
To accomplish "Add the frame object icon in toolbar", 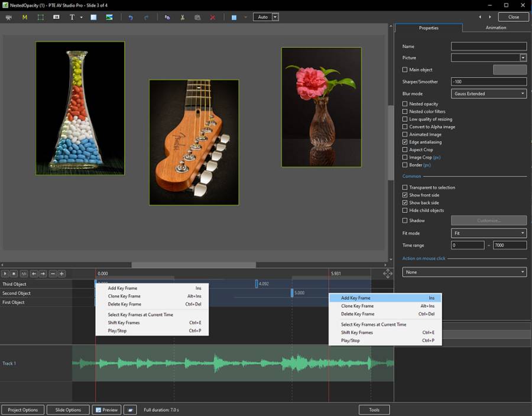I will point(41,17).
